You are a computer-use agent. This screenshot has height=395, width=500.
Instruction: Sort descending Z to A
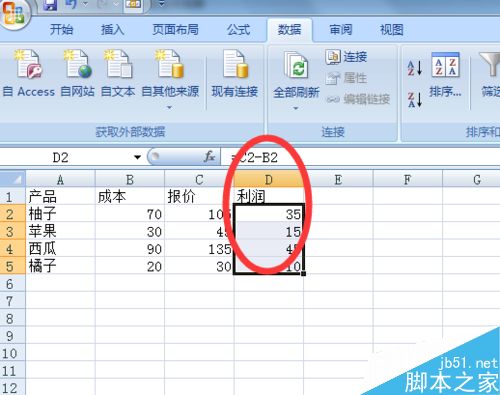point(415,100)
